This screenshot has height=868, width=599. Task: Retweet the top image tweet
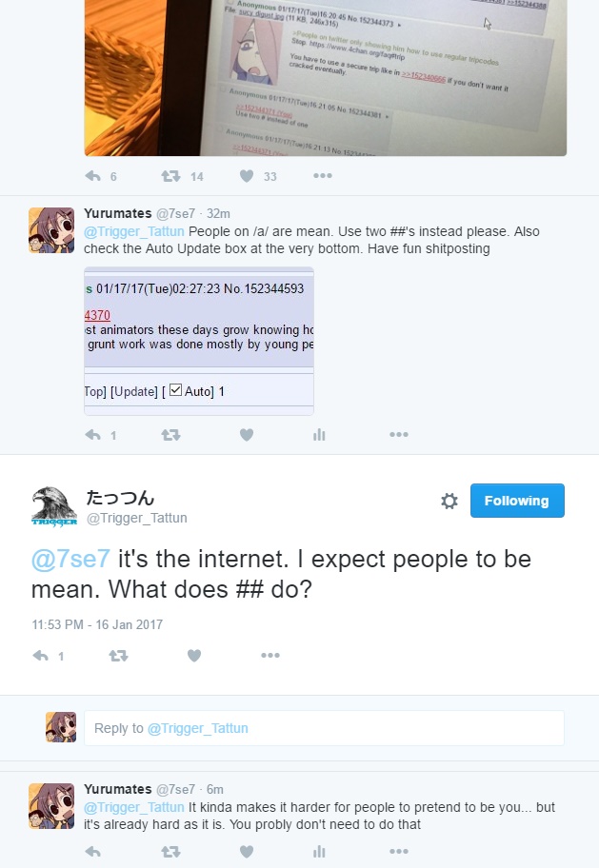click(x=170, y=176)
